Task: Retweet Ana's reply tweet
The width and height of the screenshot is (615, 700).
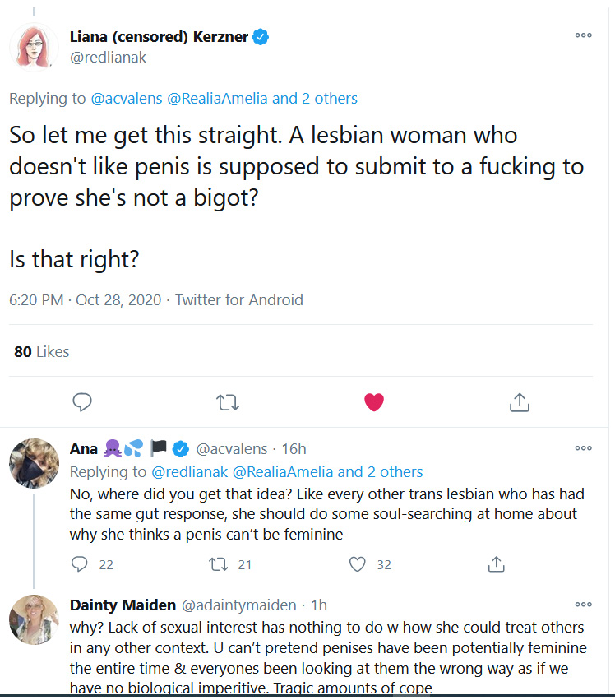Action: click(x=219, y=564)
